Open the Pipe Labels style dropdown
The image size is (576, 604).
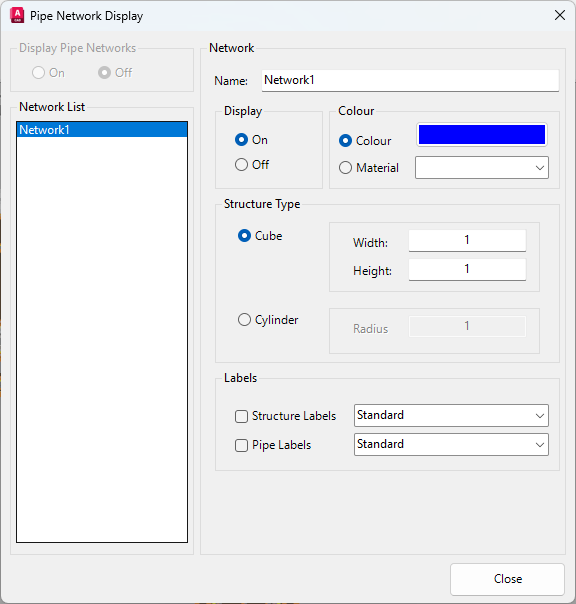[x=451, y=445]
